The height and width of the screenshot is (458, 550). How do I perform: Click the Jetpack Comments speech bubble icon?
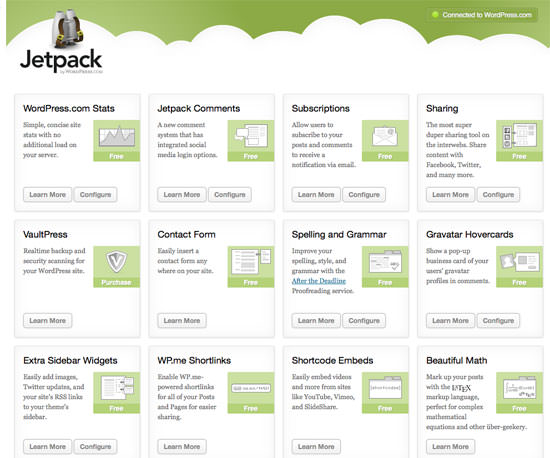(251, 136)
